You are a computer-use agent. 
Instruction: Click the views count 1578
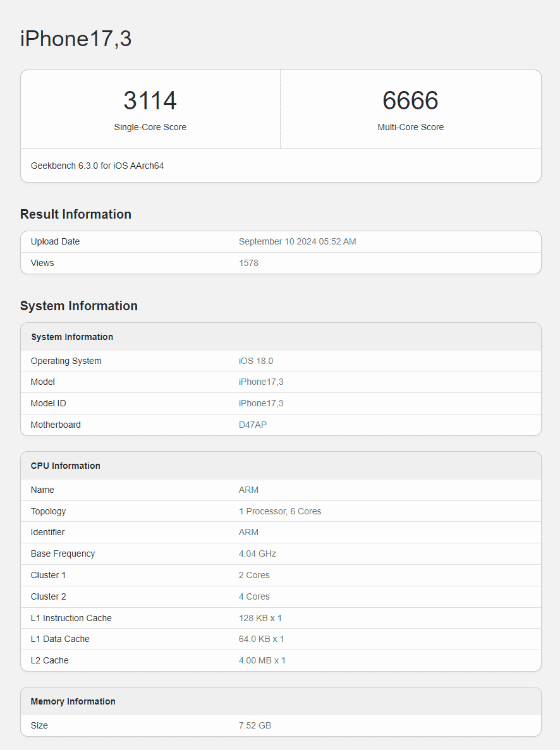[x=248, y=263]
